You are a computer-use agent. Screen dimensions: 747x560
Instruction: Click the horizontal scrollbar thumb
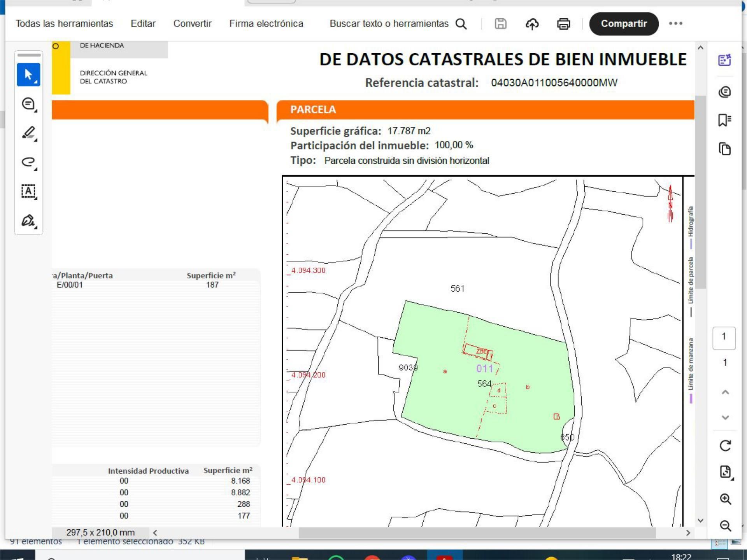pyautogui.click(x=477, y=533)
